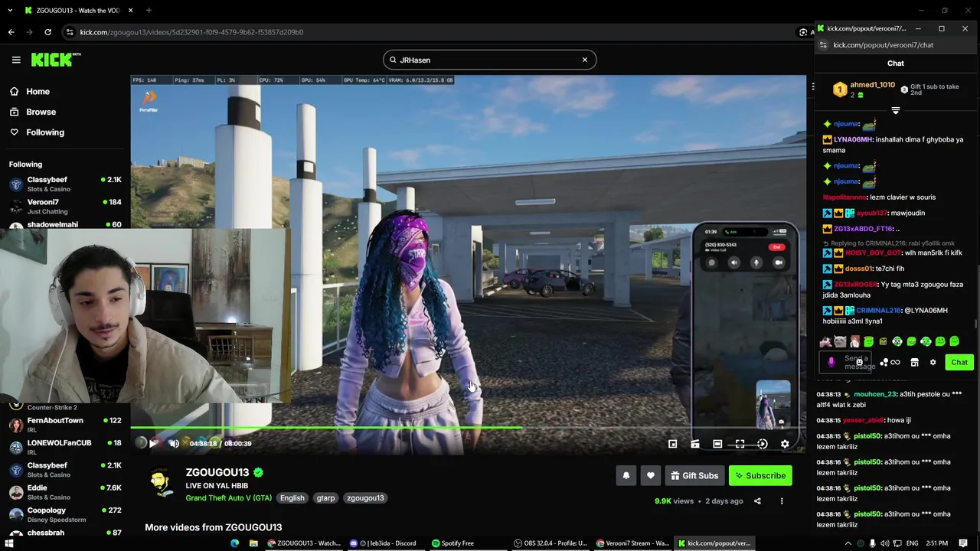The width and height of the screenshot is (980, 551).
Task: Open channel points bubbles icon
Action: [884, 363]
